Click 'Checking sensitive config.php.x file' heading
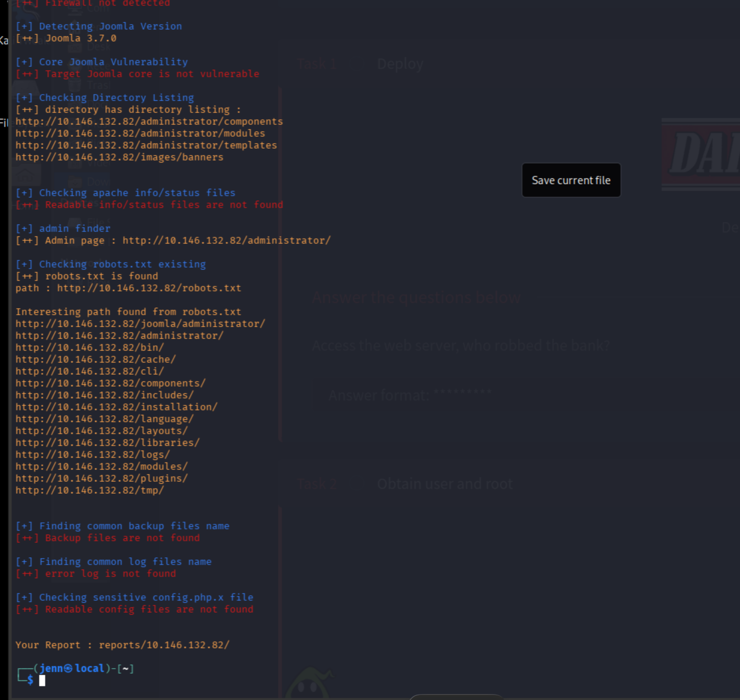740x700 pixels. point(134,597)
